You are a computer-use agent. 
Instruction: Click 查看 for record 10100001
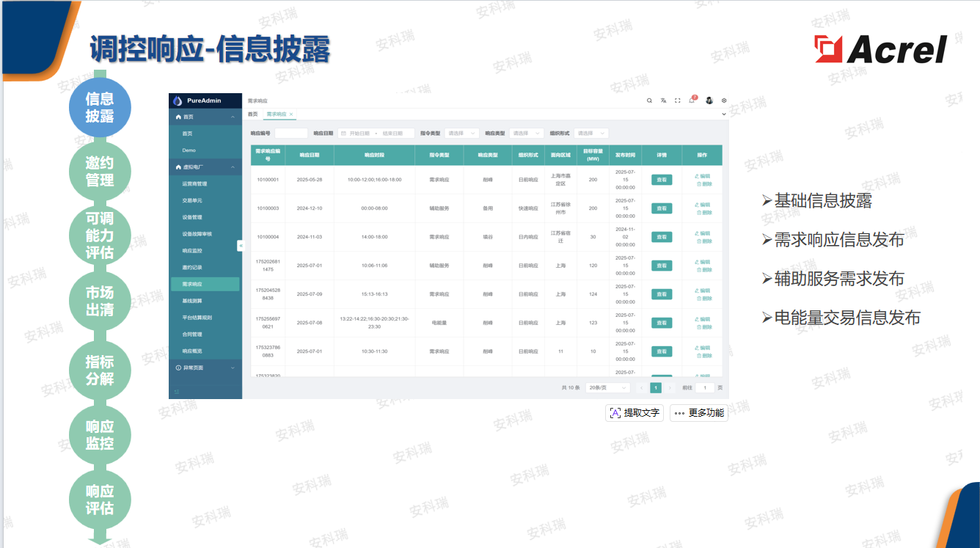click(662, 180)
